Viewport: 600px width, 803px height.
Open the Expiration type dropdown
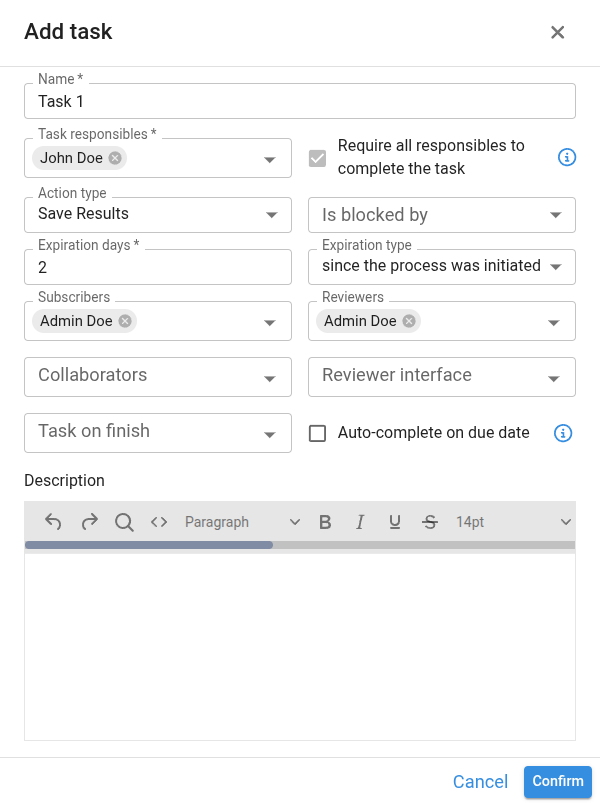[555, 267]
